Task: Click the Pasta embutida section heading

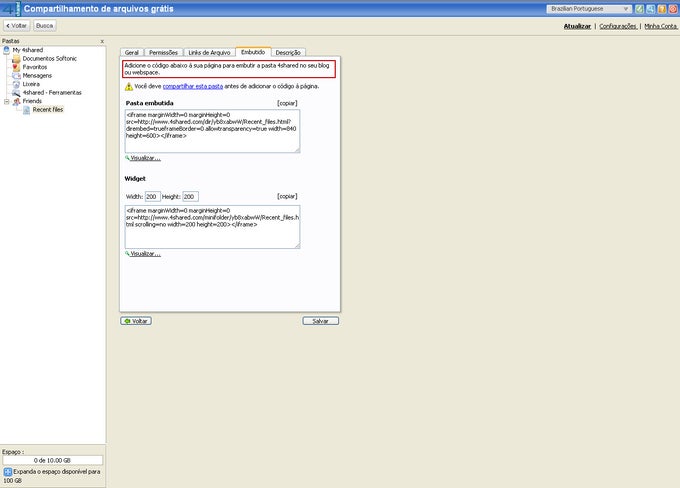Action: 150,103
